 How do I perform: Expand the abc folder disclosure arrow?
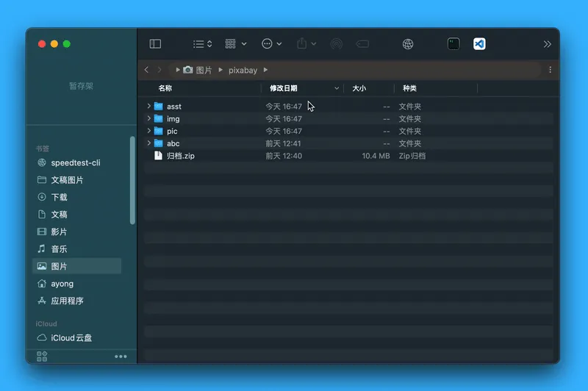[x=149, y=143]
